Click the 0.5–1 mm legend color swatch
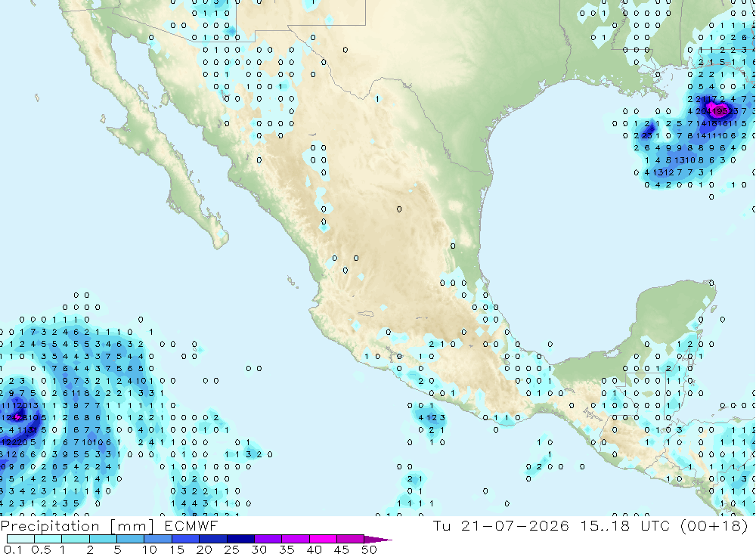Screen dimensions: 756x554 pos(48,539)
